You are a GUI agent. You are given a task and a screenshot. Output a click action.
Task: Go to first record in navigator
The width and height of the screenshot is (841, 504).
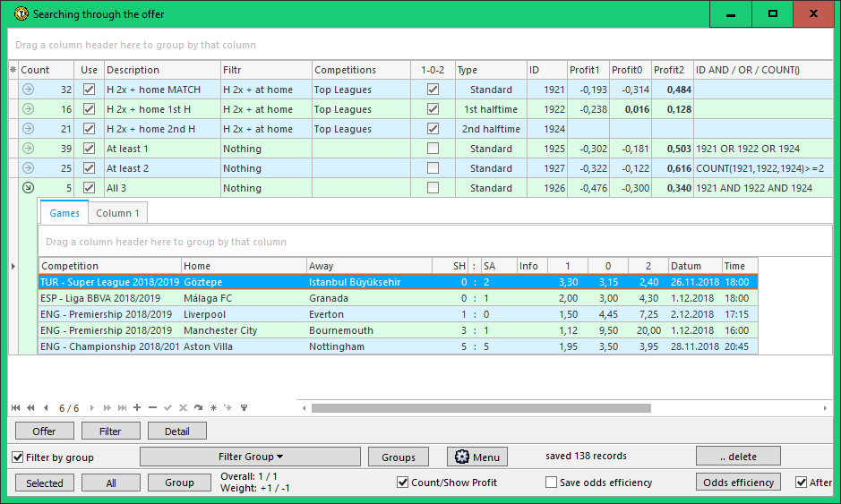pyautogui.click(x=15, y=408)
